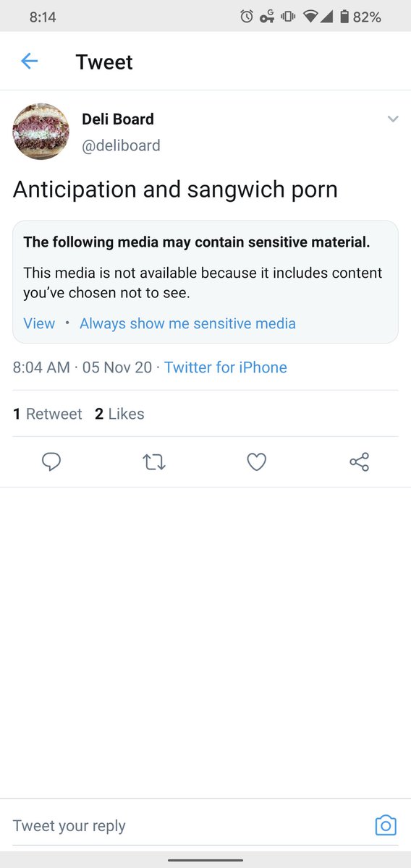411x868 pixels.
Task: Tap the alarm clock status icon
Action: click(x=247, y=17)
